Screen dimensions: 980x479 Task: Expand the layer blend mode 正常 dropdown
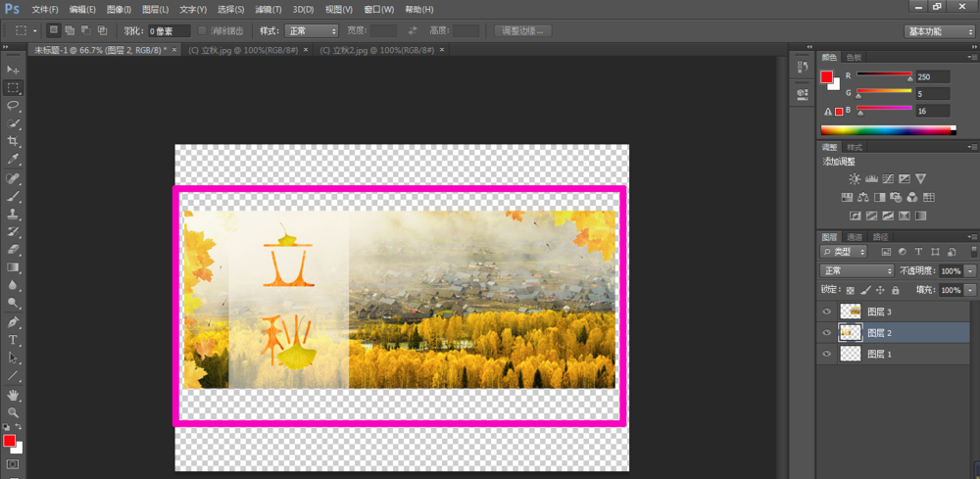click(x=857, y=270)
